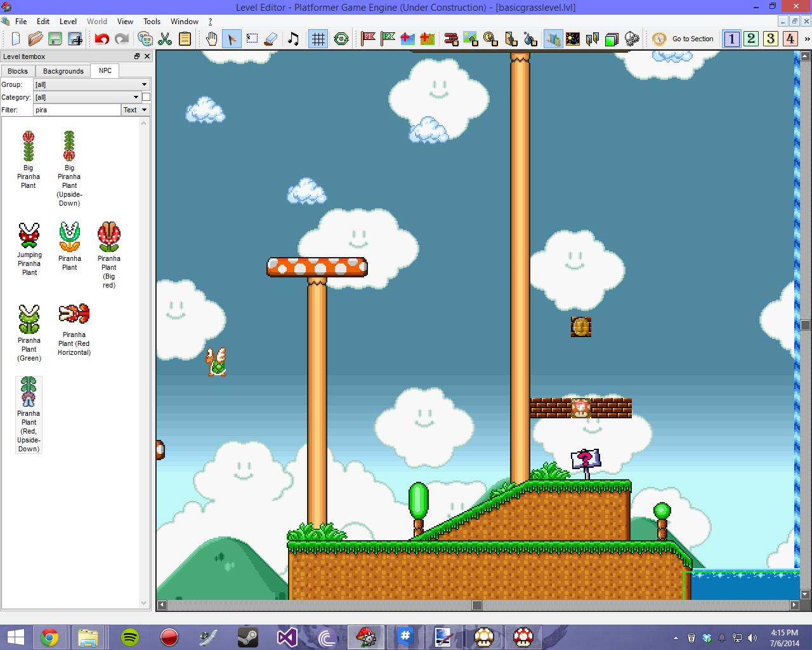
Task: Click the blue square section-resize icon
Action: point(407,39)
